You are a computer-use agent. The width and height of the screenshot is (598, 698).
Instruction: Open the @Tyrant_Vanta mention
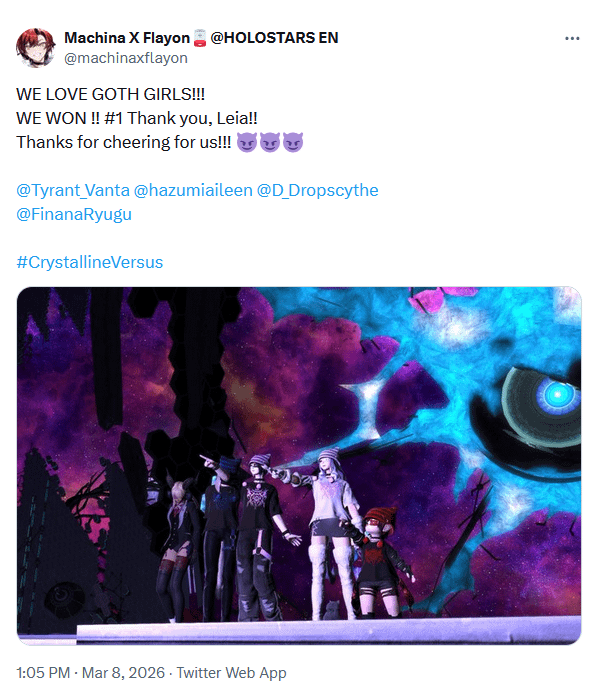click(73, 191)
